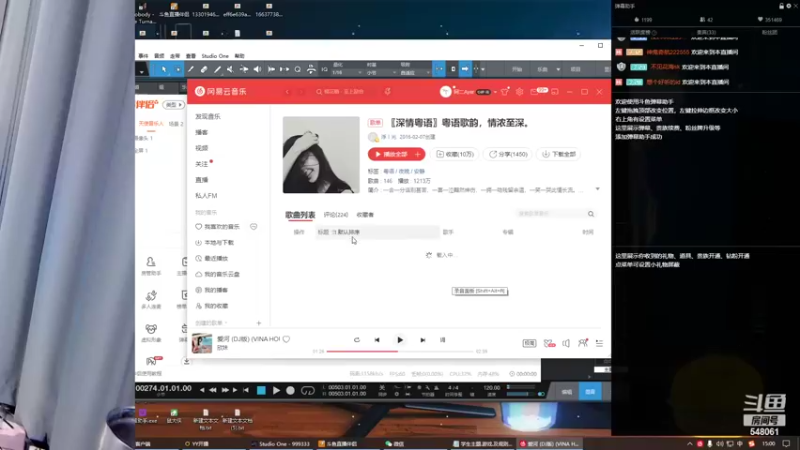
Task: Toggle lyrics display icon beside next-track button
Action: (x=442, y=340)
